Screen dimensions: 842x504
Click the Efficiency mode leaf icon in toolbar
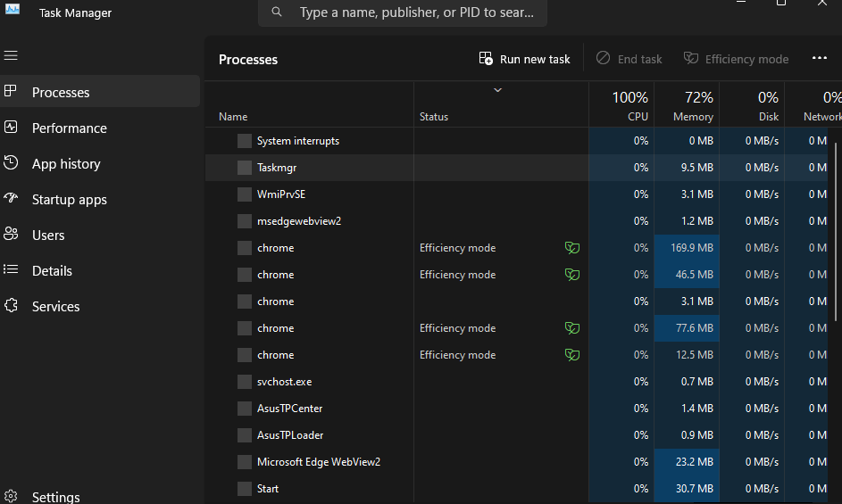tap(690, 57)
